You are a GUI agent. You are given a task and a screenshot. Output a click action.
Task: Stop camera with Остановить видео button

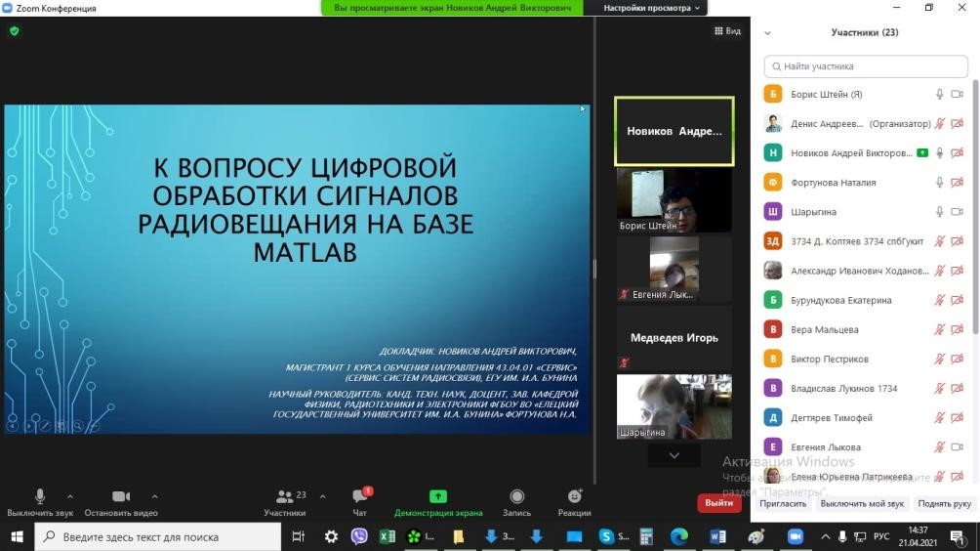point(121,503)
